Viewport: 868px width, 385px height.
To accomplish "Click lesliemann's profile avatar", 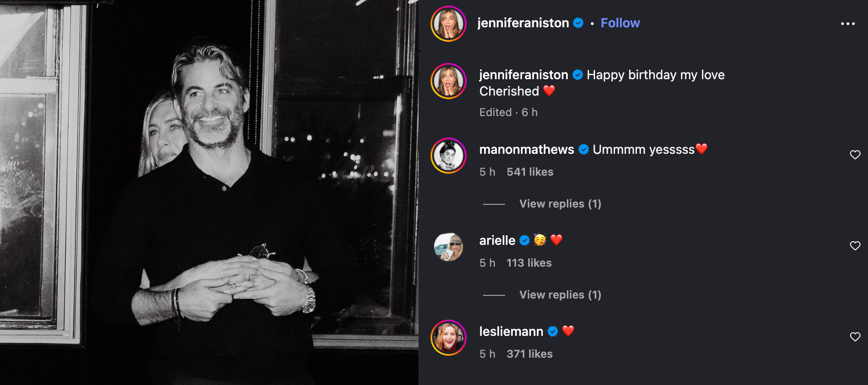I will 449,338.
